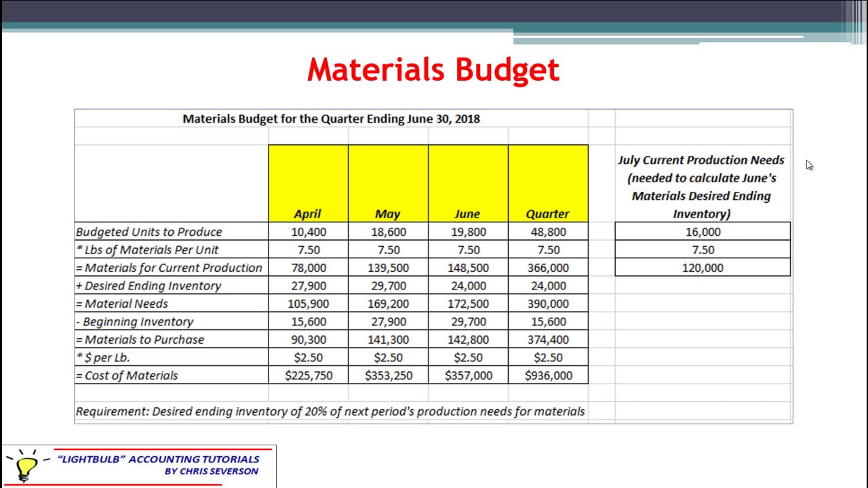Click June units value 19,800

click(468, 232)
